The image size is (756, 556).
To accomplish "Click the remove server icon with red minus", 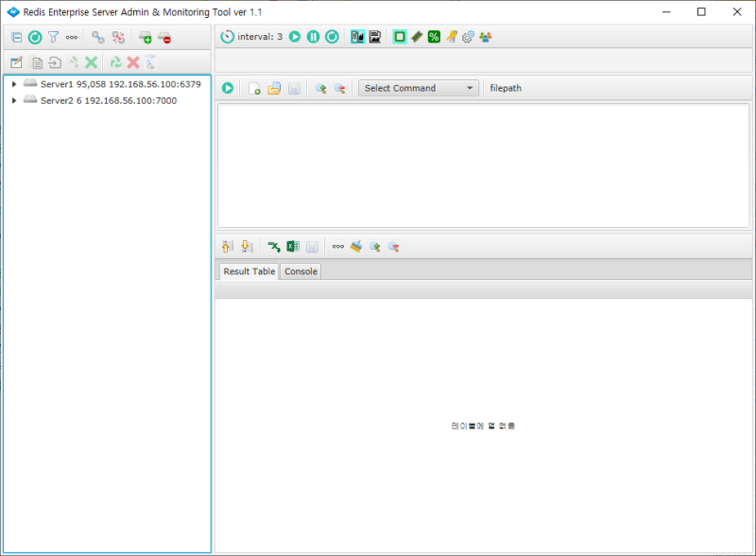I will [x=164, y=38].
